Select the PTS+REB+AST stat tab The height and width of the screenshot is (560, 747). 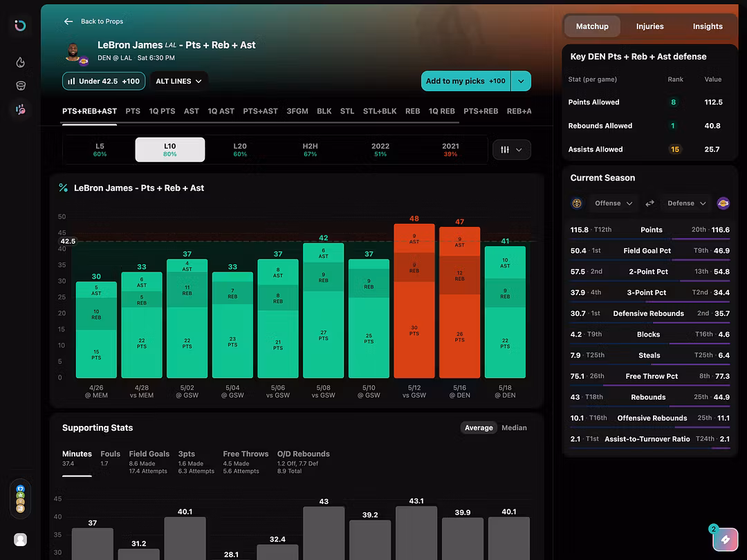click(89, 111)
